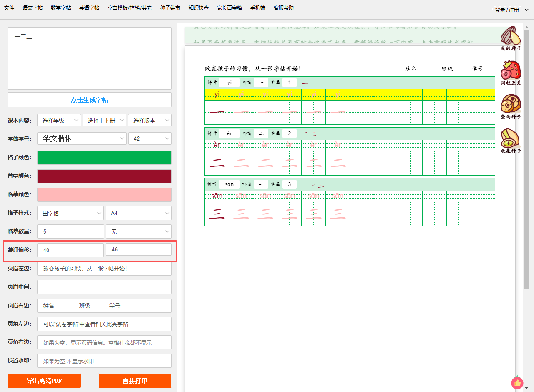Open the 查询种子 snail-shell icon
Image resolution: width=534 pixels, height=392 pixels.
pos(511,104)
